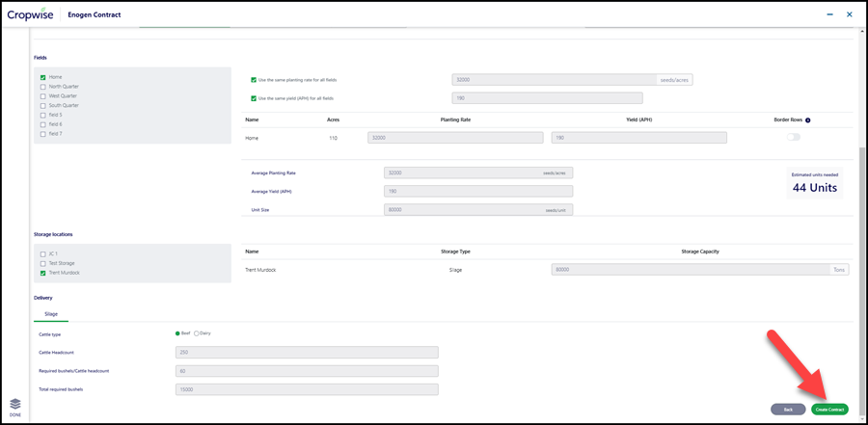Close the Enogen Contract window
Image resolution: width=868 pixels, height=425 pixels.
(849, 15)
